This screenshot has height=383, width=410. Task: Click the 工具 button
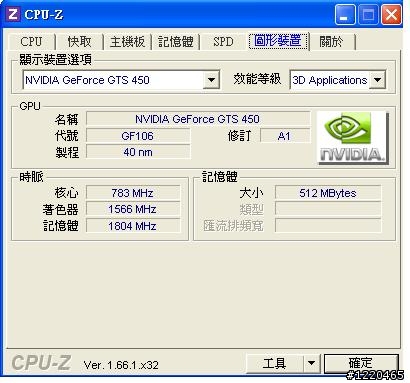pyautogui.click(x=275, y=363)
